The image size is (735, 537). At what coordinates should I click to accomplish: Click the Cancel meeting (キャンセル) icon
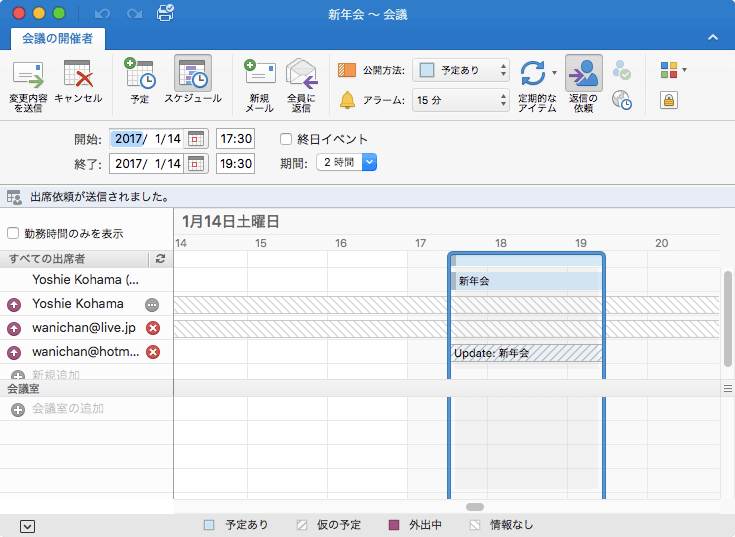(x=78, y=74)
